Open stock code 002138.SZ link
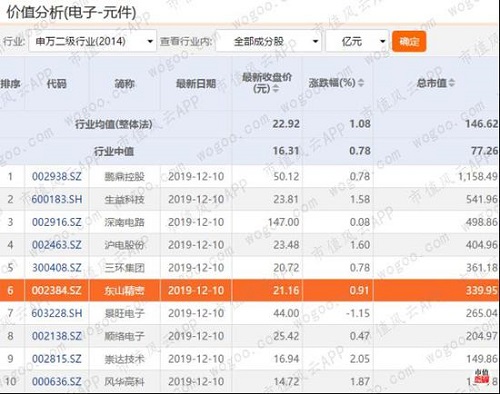The height and width of the screenshot is (394, 500). (x=57, y=336)
